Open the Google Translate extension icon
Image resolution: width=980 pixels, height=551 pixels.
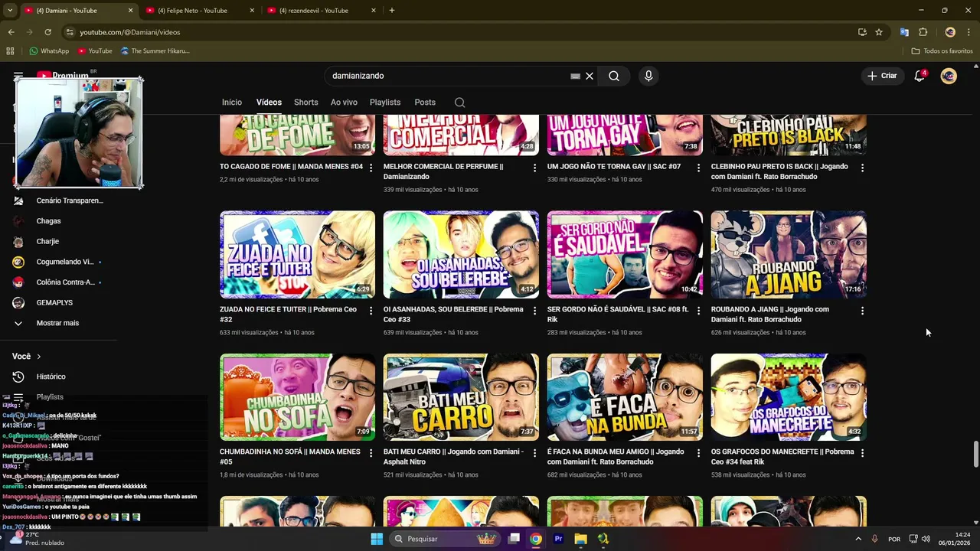point(904,32)
